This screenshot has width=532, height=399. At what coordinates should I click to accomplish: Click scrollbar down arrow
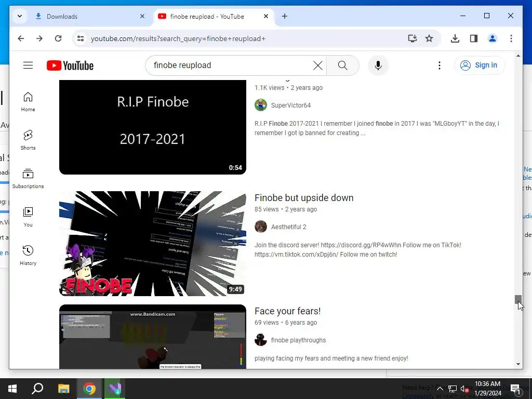click(x=518, y=364)
